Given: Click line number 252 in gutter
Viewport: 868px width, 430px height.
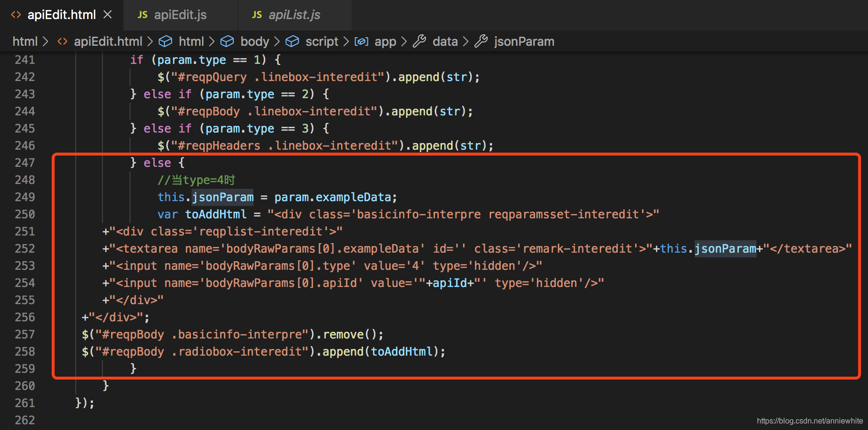Looking at the screenshot, I should click(25, 248).
